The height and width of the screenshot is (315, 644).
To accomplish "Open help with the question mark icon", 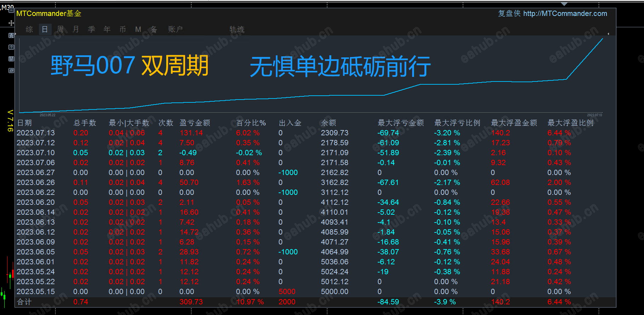I will pyautogui.click(x=11, y=47).
